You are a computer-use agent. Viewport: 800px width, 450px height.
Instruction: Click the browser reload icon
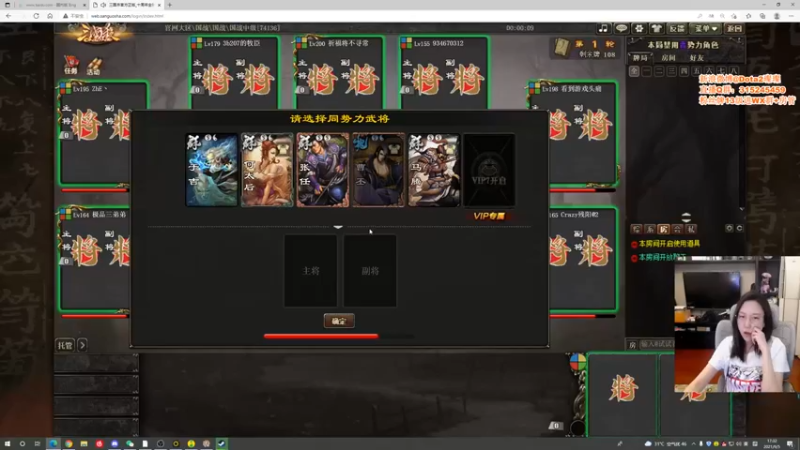tap(36, 16)
